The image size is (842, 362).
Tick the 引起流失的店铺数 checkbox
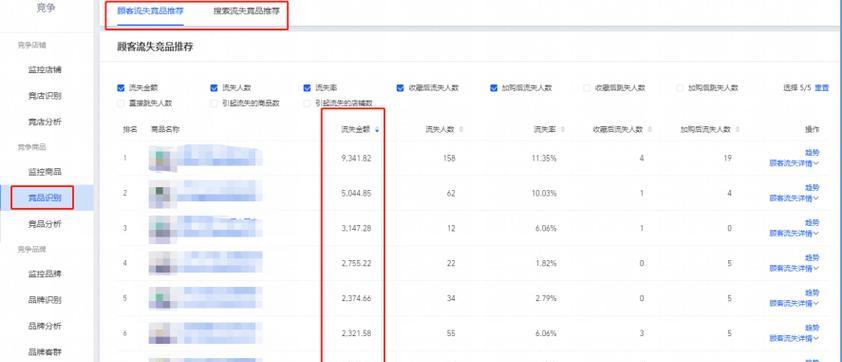[x=307, y=103]
